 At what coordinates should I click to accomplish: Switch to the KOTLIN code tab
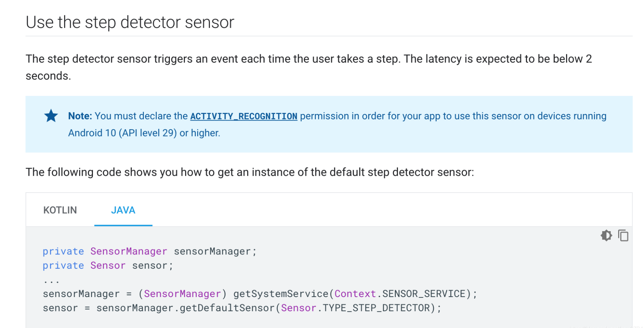coord(60,210)
